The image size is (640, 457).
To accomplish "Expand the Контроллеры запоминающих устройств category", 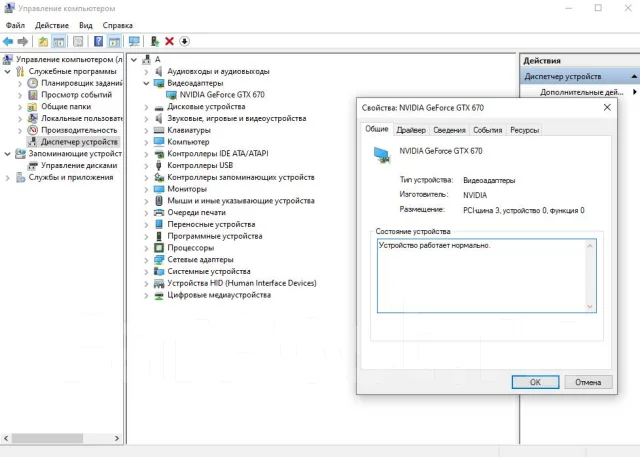I will 146,178.
